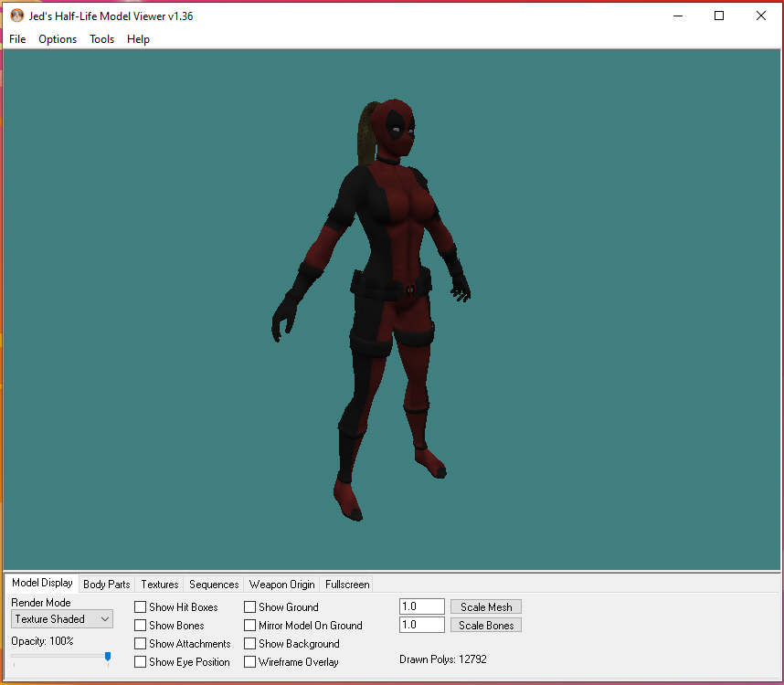Enable Show Hit Boxes checkbox
Screen dimensions: 784x685
pos(141,607)
